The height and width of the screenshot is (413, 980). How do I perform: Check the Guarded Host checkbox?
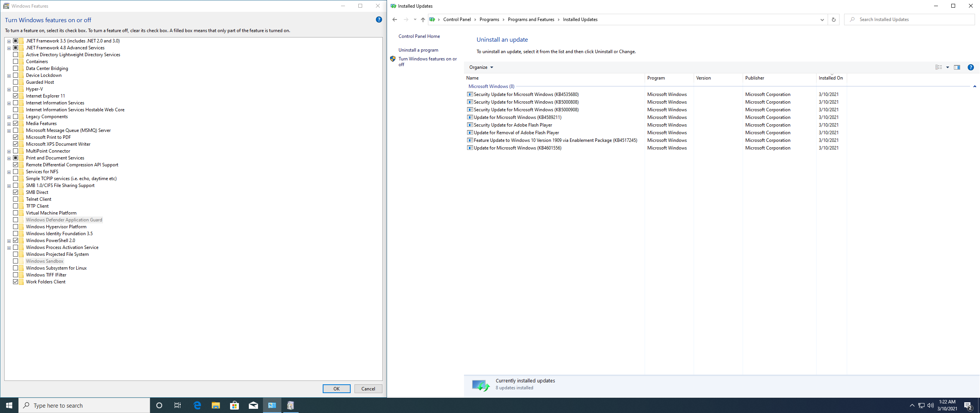pos(16,82)
